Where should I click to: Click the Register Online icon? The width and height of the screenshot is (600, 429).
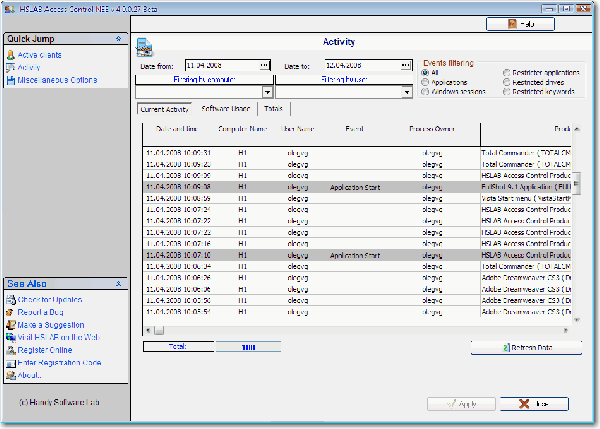tap(10, 350)
